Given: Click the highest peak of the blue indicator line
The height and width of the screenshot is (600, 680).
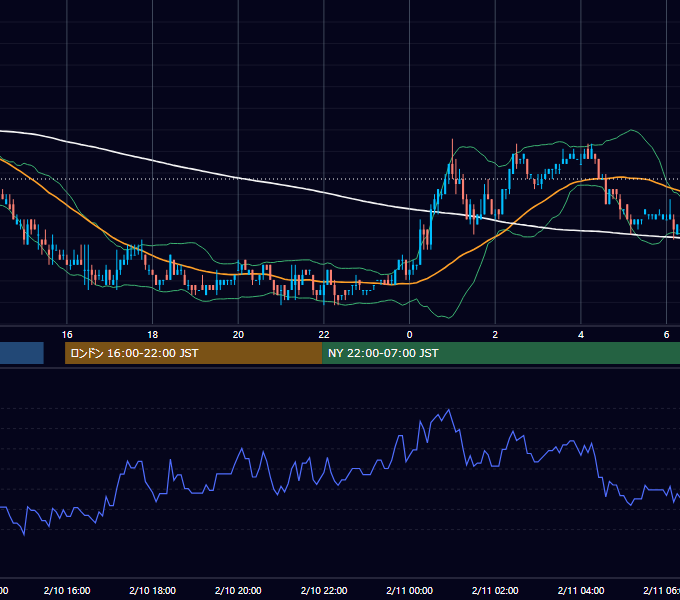Looking at the screenshot, I should (x=448, y=410).
